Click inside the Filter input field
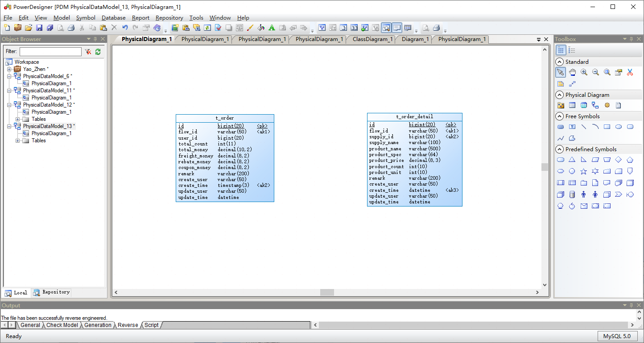This screenshot has width=644, height=343. 50,51
